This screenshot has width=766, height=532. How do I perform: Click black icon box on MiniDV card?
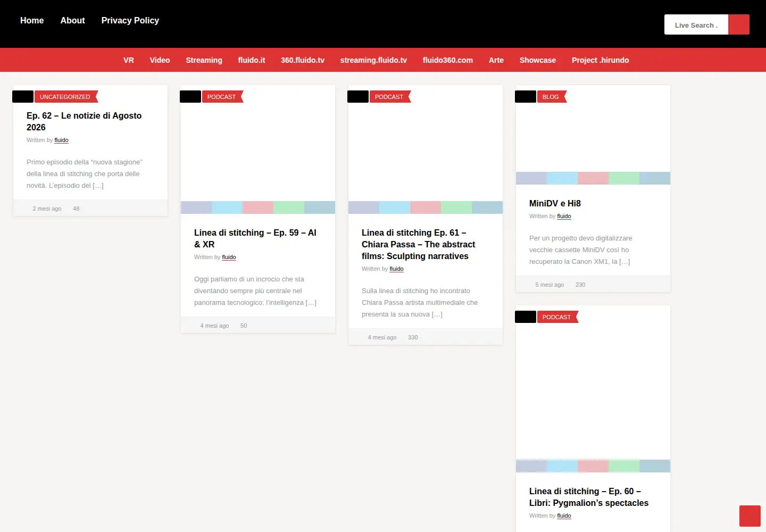click(x=526, y=97)
